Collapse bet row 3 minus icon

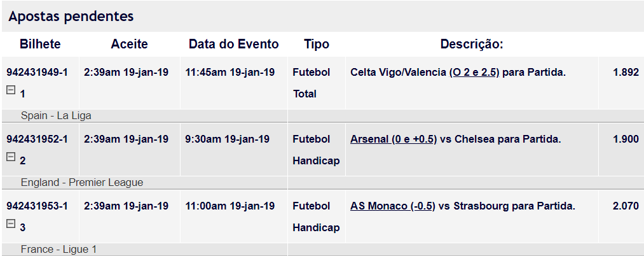click(x=11, y=224)
